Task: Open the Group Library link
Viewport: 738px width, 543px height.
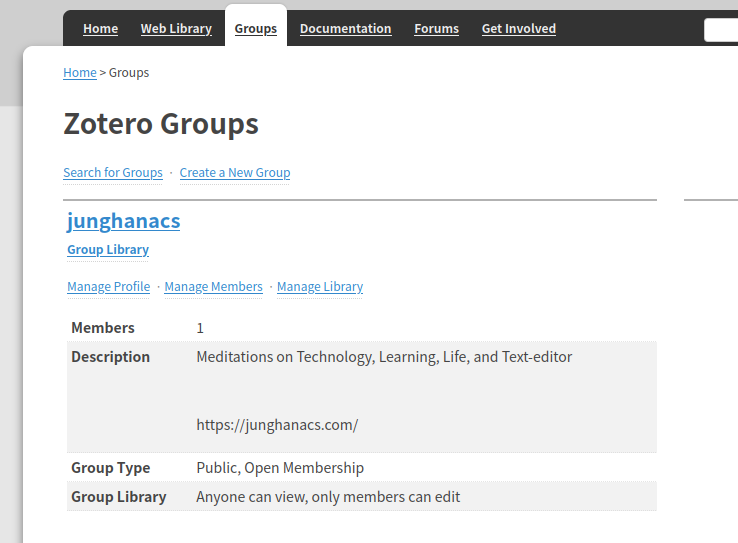Action: point(108,250)
